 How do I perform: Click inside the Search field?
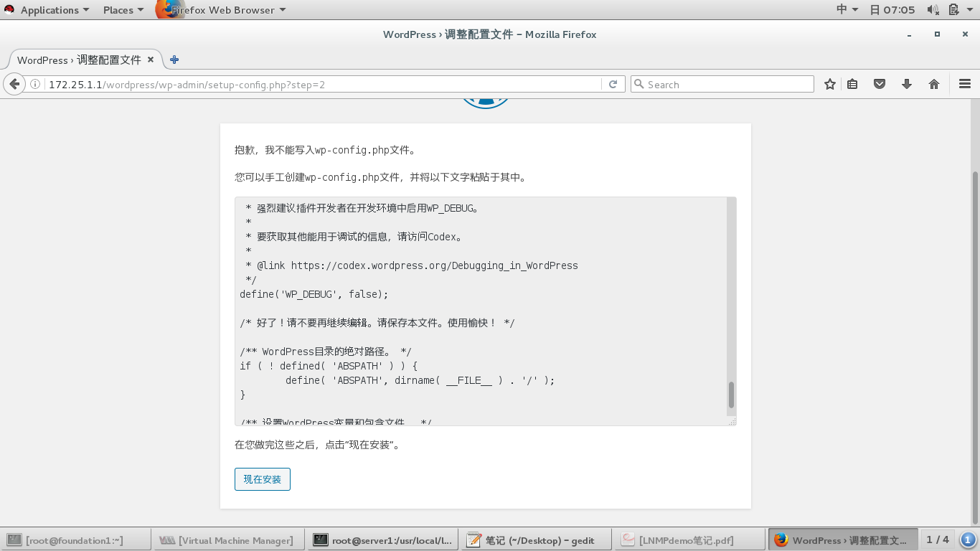coord(721,84)
